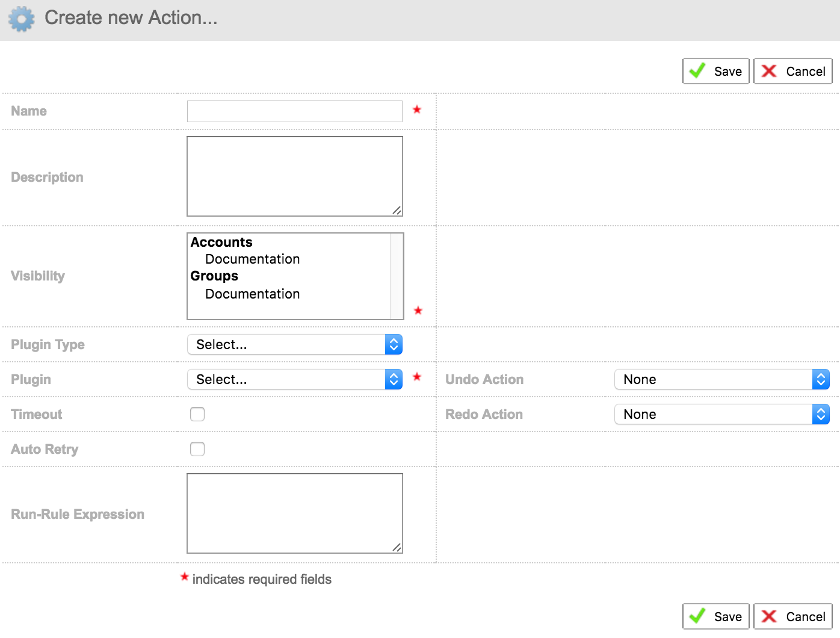Viewport: 840px width, 638px height.
Task: Select Documentation under Accounts in Visibility
Action: [x=252, y=259]
